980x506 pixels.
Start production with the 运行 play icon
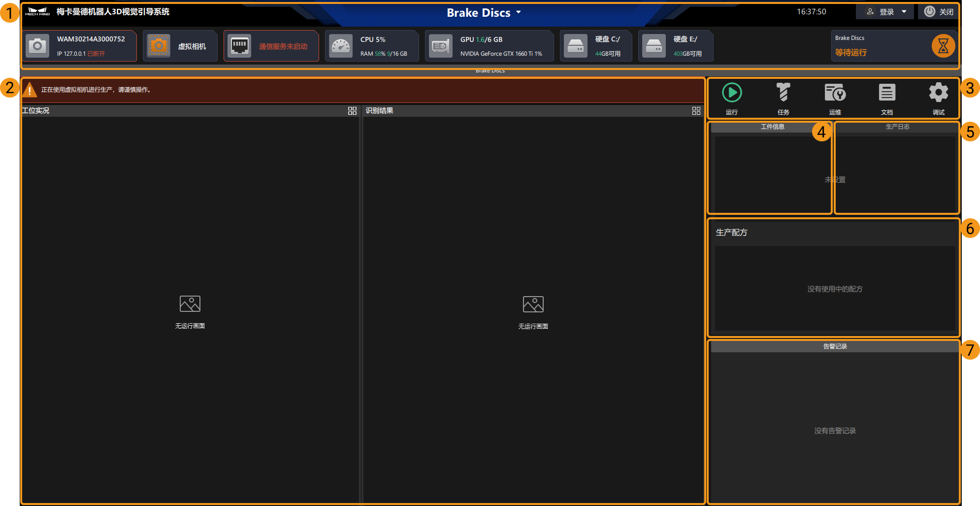[x=732, y=92]
